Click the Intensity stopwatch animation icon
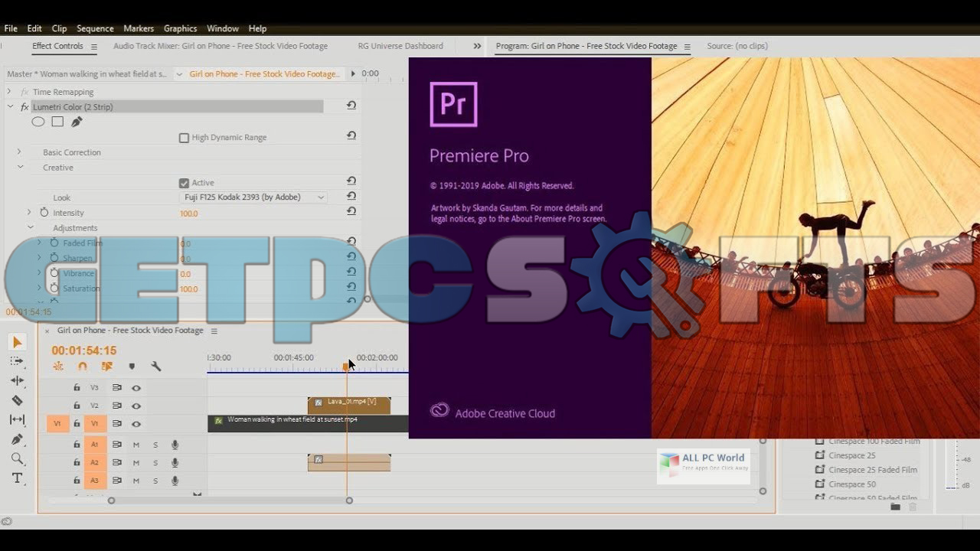This screenshot has height=551, width=980. 44,213
